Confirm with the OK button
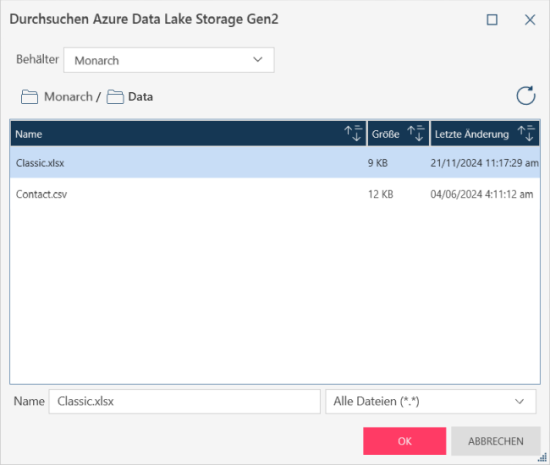Screen dimensions: 550x465 point(404,441)
